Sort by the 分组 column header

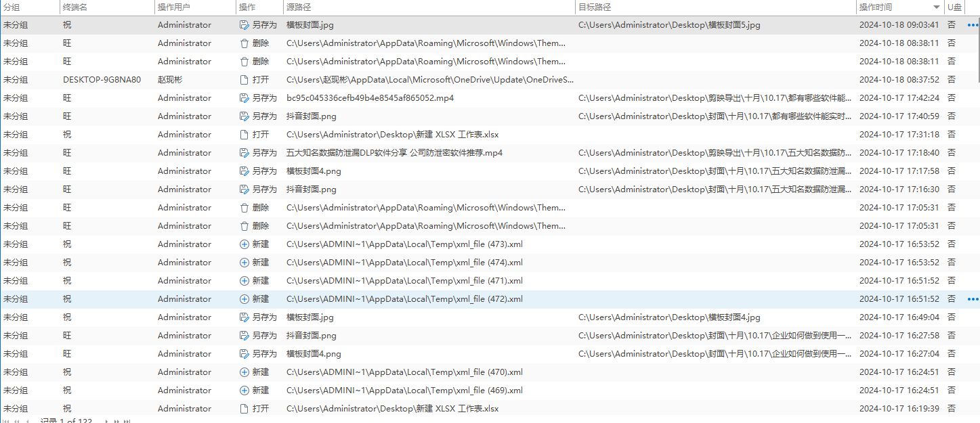click(x=30, y=7)
